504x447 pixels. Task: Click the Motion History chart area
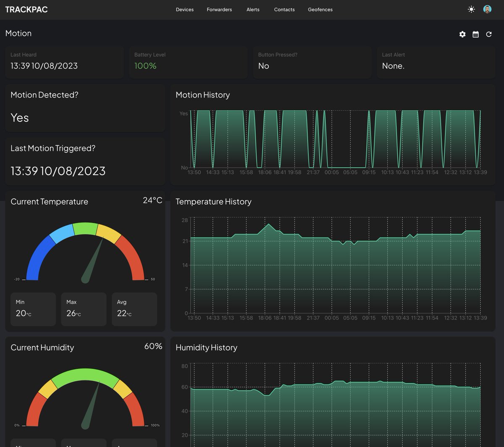[x=335, y=139]
